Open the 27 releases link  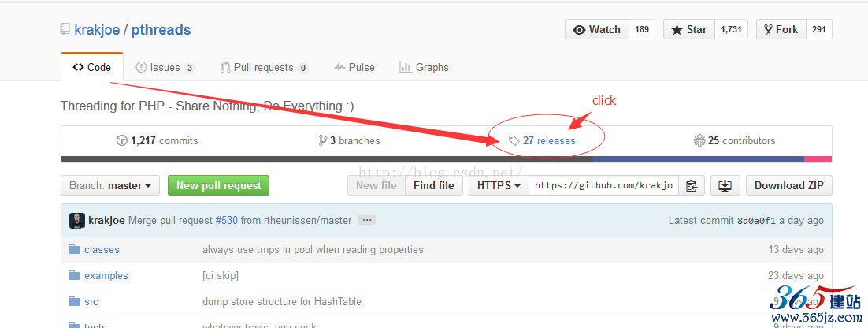click(x=543, y=140)
